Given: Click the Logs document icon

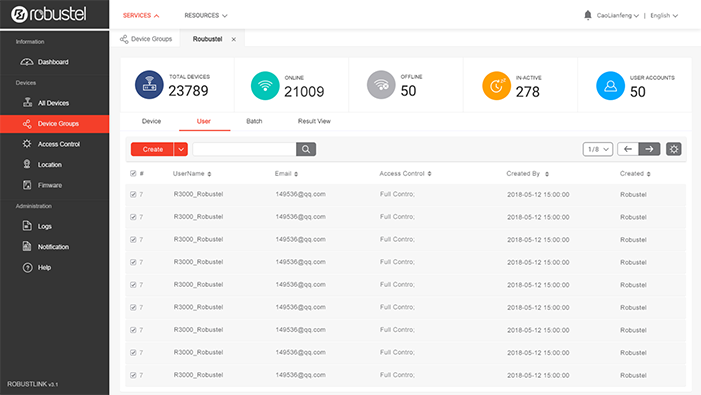Looking at the screenshot, I should pyautogui.click(x=27, y=226).
